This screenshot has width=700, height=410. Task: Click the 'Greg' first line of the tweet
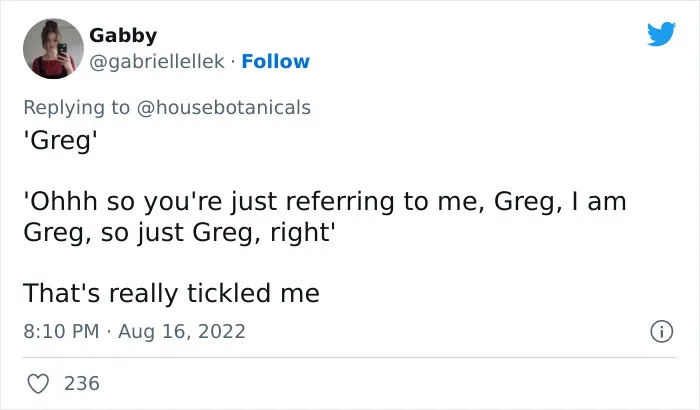(x=60, y=141)
